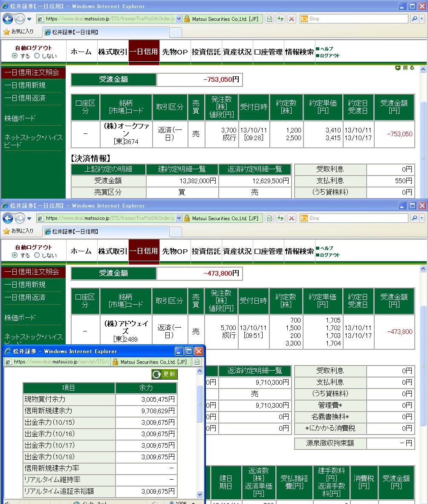This screenshot has height=504, width=428.
Task: Click second window page scrollbar up arrow
Action: 423,269
